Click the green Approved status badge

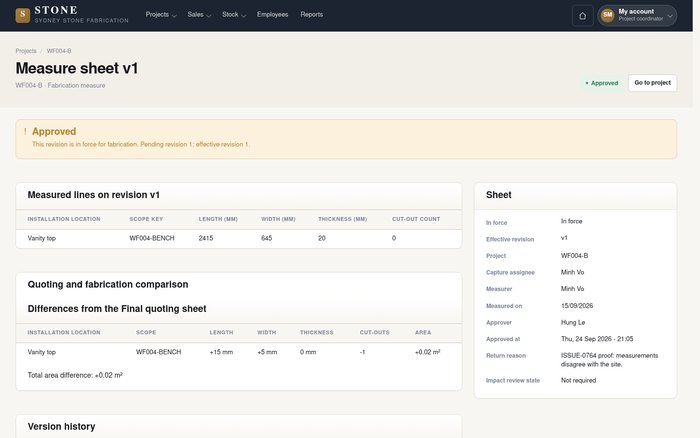coord(601,83)
